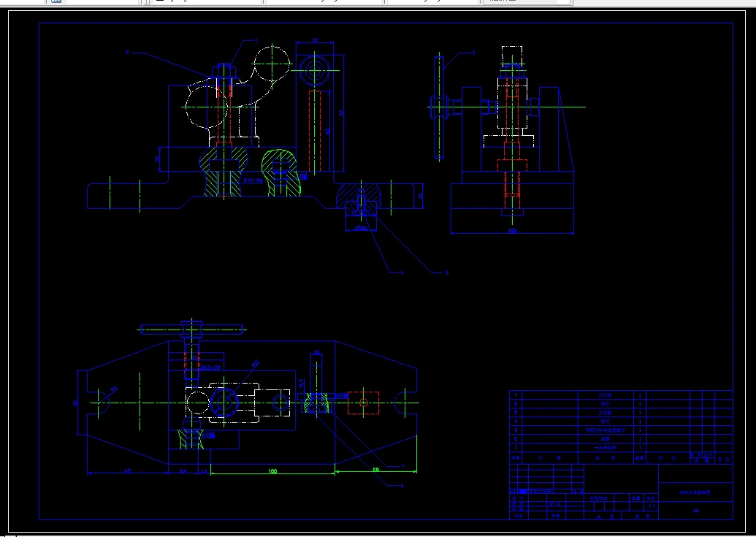Select the M12-7H thread annotation

click(x=210, y=367)
